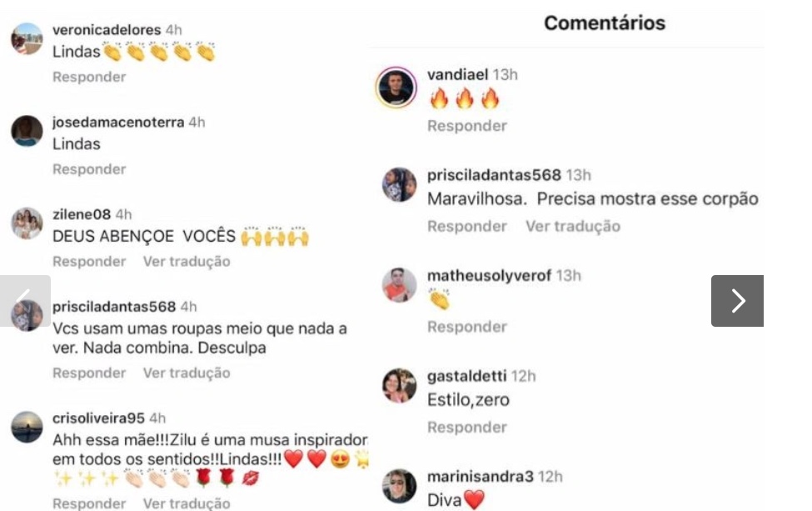Reply to matheusolyverof's clapping comment
812x511 pixels.
467,327
